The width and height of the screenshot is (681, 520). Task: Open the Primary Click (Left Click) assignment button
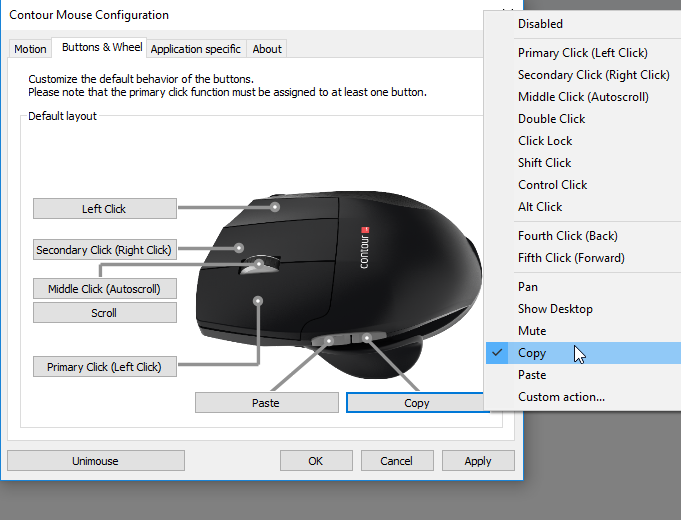point(105,367)
